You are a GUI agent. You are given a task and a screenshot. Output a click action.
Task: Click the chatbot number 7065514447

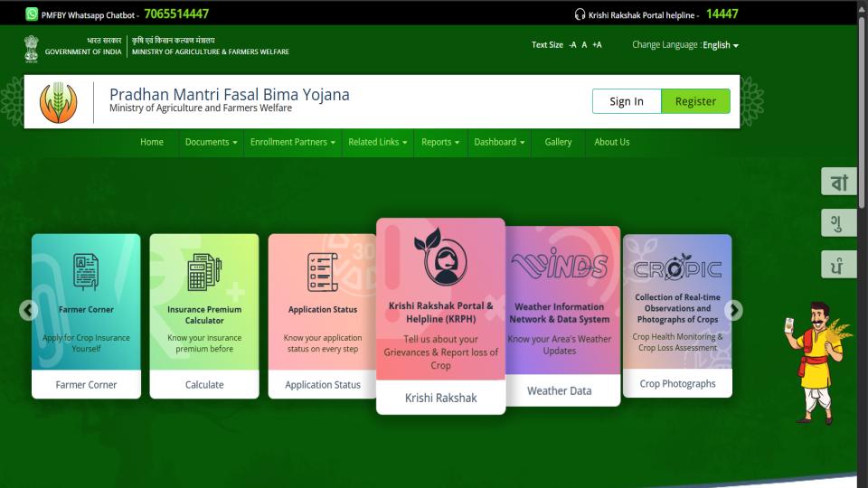(176, 14)
